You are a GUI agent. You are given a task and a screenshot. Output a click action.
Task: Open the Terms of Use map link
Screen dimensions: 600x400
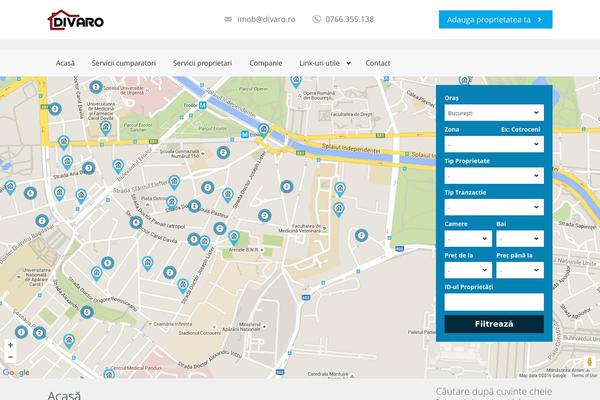pyautogui.click(x=584, y=376)
